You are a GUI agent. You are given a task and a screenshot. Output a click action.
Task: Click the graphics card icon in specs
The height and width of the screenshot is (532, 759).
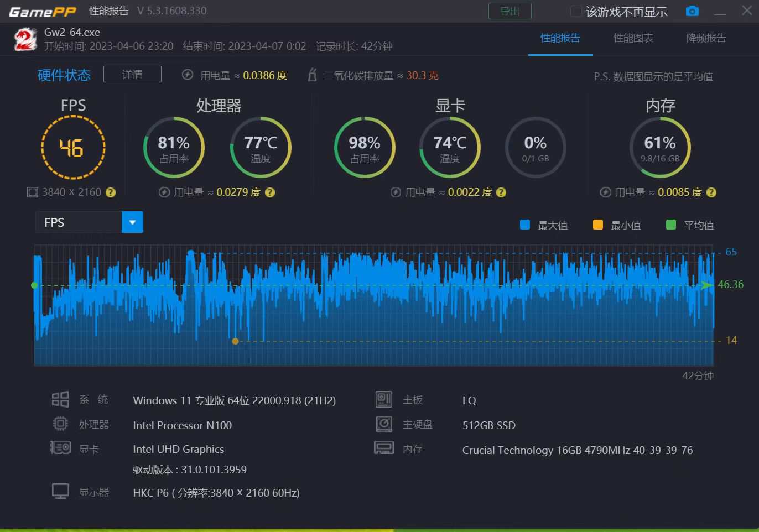tap(60, 448)
